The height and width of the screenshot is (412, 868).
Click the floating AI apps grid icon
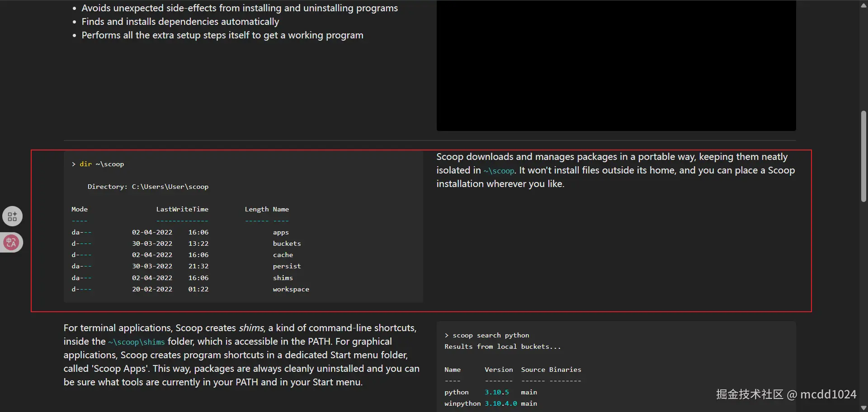(12, 216)
